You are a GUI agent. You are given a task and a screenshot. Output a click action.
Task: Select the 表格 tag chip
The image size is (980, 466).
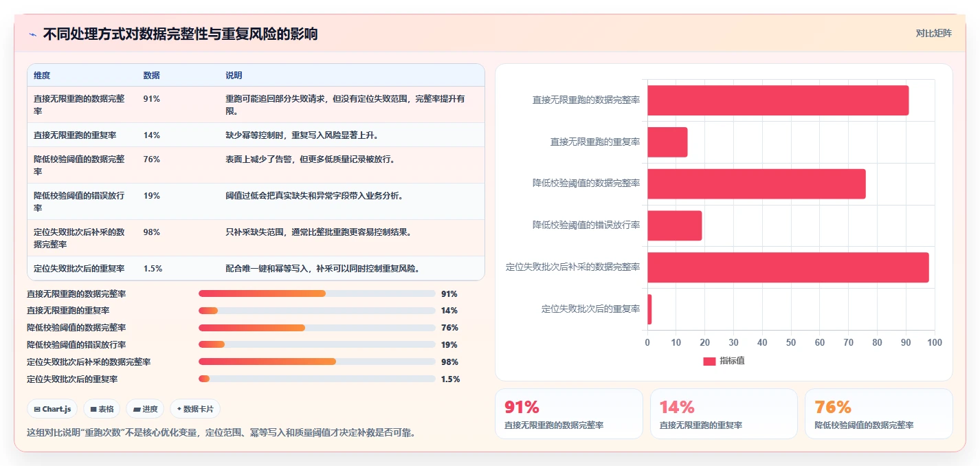click(102, 409)
